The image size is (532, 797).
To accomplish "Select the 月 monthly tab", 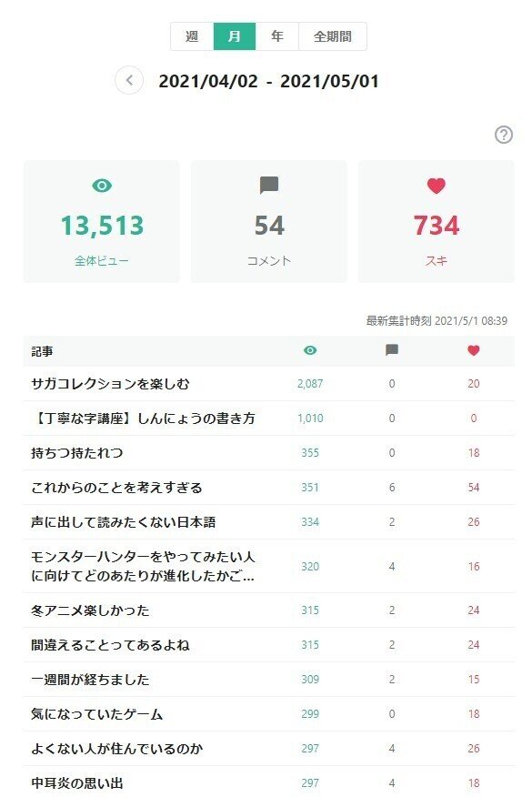I will 234,37.
